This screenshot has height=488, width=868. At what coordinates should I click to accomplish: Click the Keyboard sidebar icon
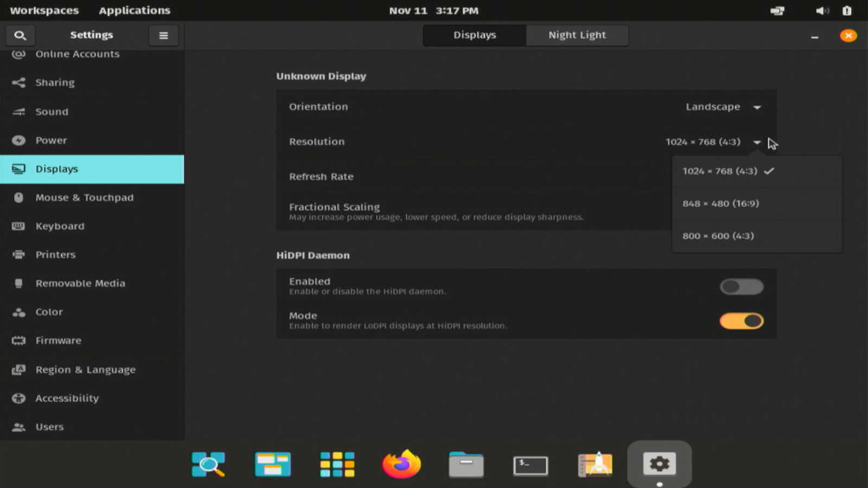[x=18, y=226]
